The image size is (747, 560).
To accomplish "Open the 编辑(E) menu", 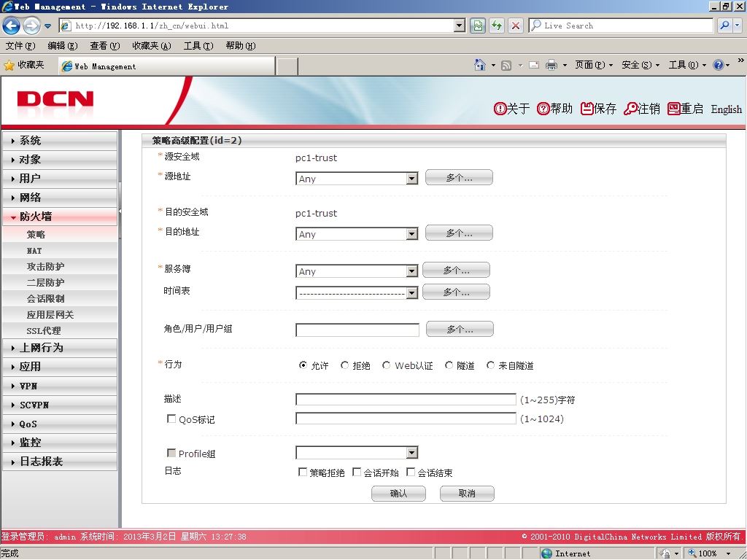I will click(x=63, y=46).
